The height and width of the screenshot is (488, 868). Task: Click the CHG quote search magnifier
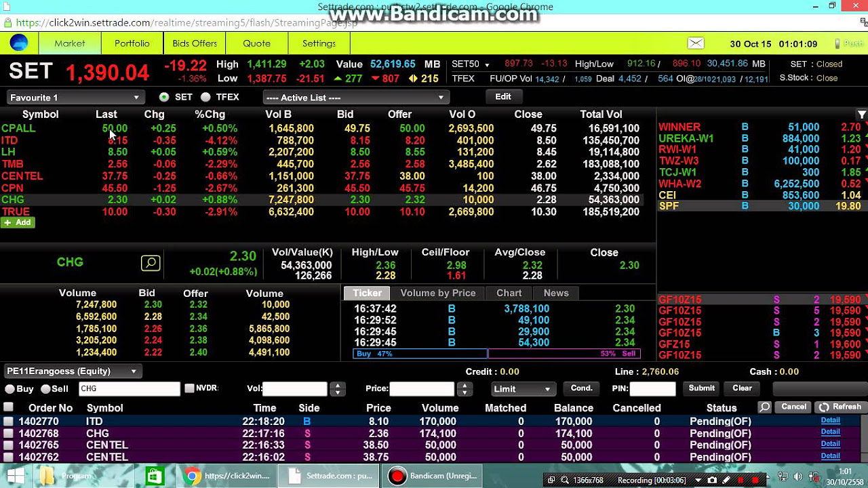point(151,263)
